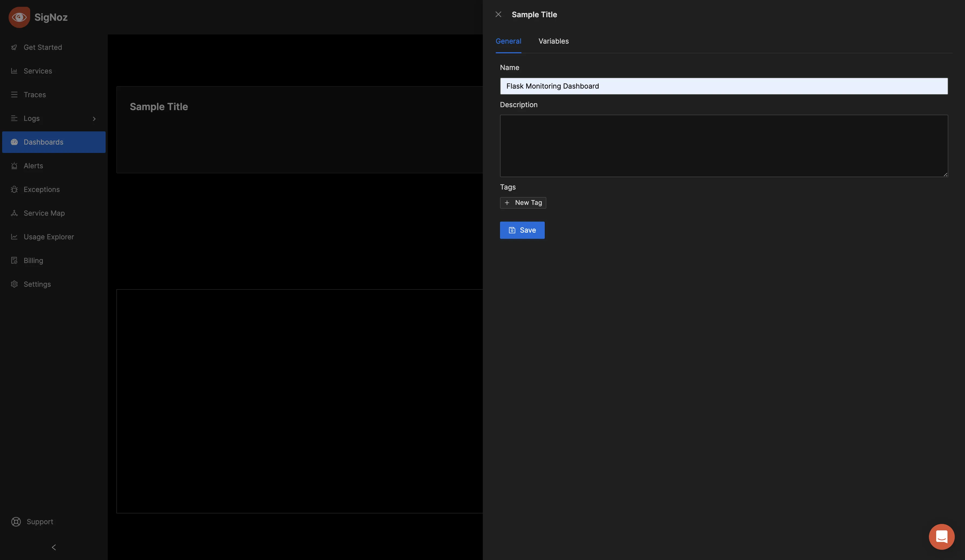Switch to the Variables tab
The width and height of the screenshot is (965, 560).
(553, 41)
